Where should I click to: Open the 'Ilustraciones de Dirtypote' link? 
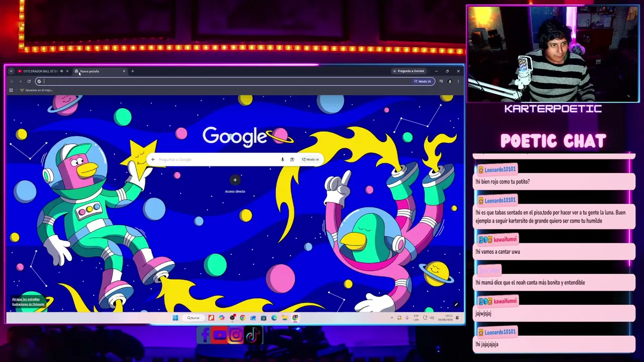click(x=28, y=304)
